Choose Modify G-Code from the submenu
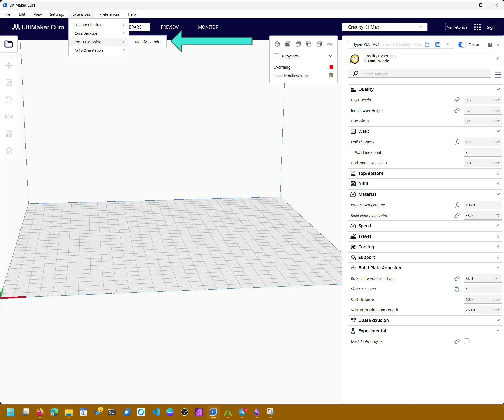 147,42
